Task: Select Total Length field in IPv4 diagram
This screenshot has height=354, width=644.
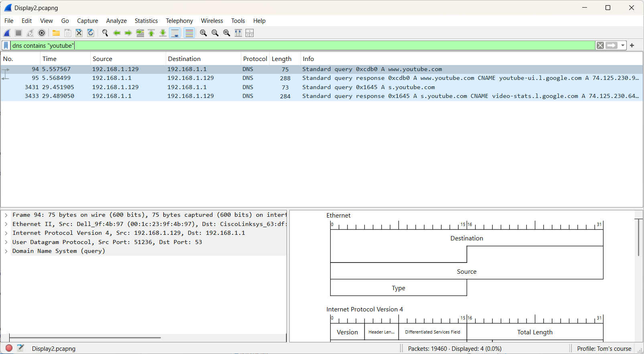Action: (535, 332)
